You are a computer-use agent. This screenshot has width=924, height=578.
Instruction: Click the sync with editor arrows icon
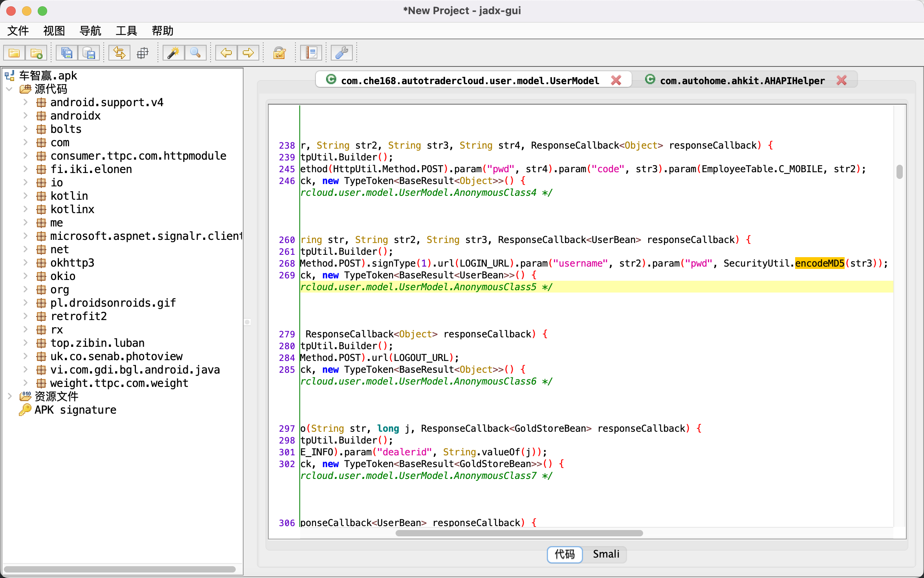pos(119,53)
